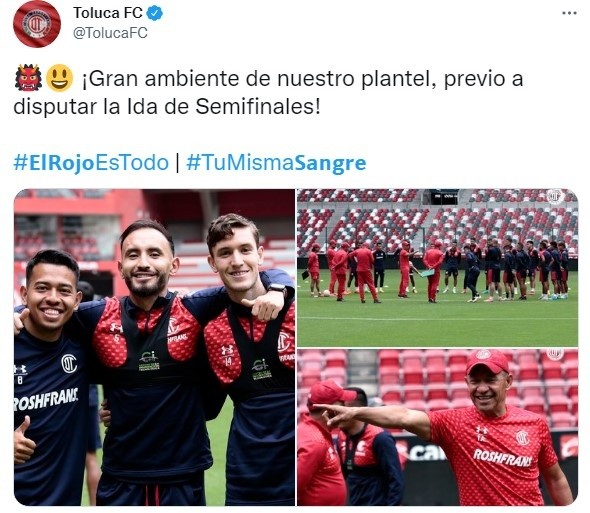
Task: Click the tweet text about Semifinales
Action: point(268,93)
